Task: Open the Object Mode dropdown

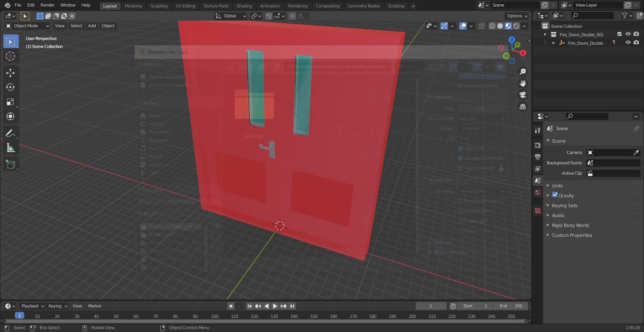Action: pyautogui.click(x=27, y=26)
